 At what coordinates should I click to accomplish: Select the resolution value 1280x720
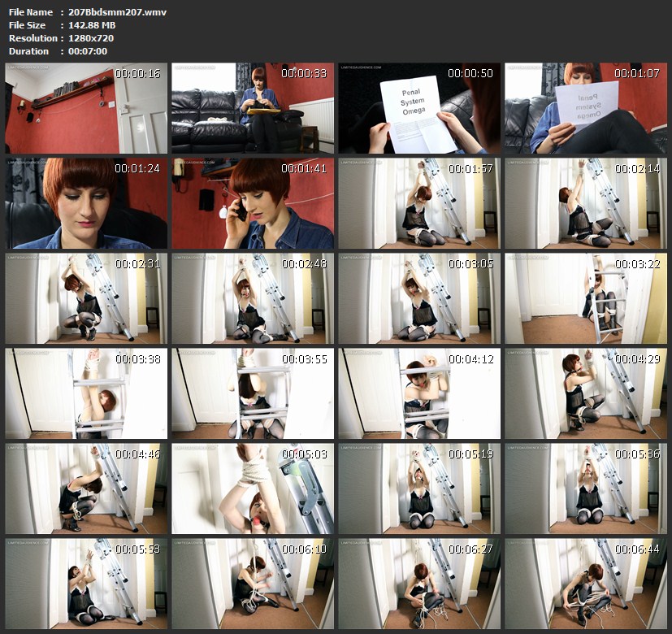click(91, 37)
